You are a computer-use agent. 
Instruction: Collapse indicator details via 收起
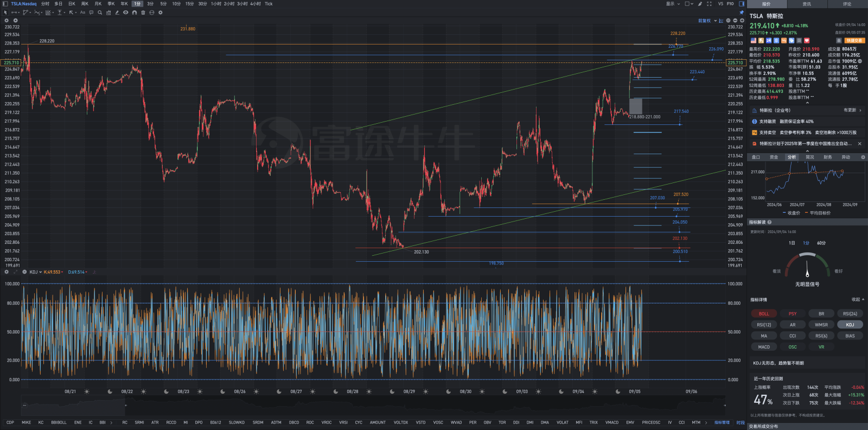click(x=858, y=300)
